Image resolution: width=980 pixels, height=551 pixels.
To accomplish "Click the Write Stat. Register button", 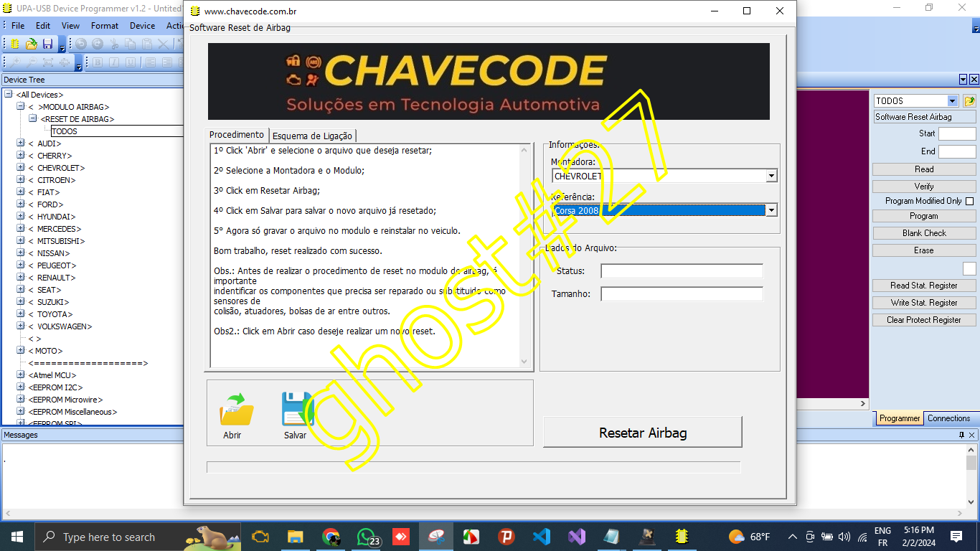I will click(924, 303).
